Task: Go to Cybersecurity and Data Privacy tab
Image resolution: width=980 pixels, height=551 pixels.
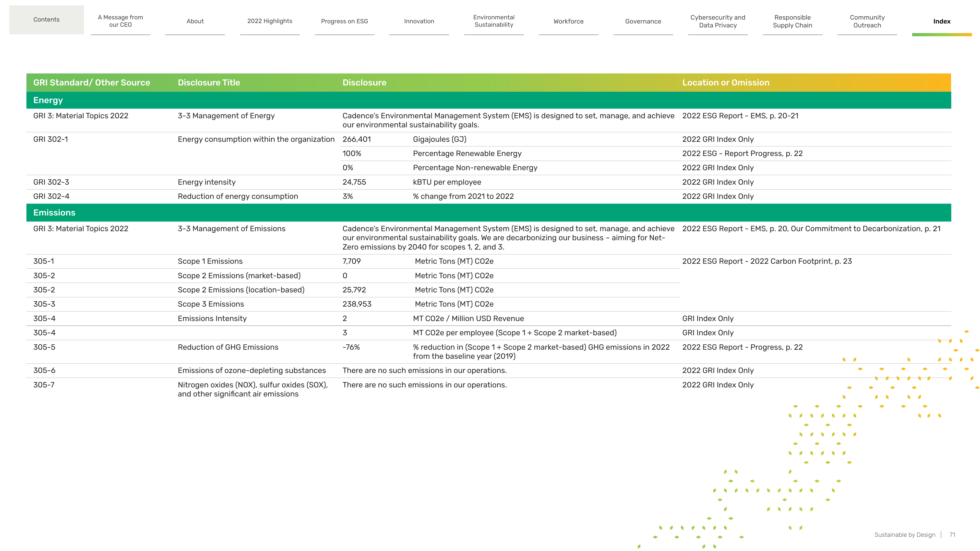Action: [718, 21]
